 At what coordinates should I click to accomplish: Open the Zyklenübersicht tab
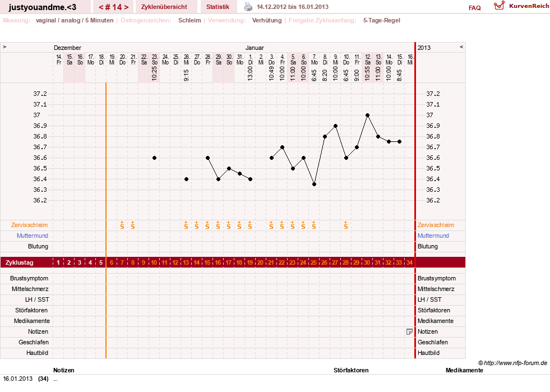[164, 7]
